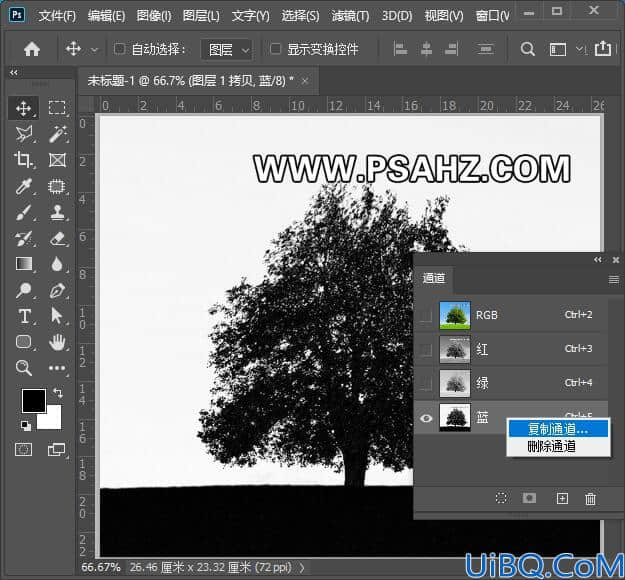Save selection as channel
The width and height of the screenshot is (625, 580).
[529, 498]
